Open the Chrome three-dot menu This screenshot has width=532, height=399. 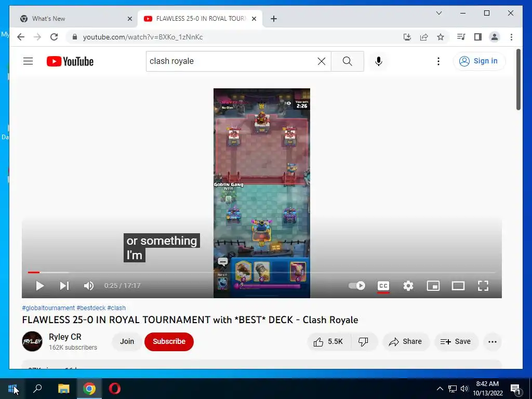(511, 37)
